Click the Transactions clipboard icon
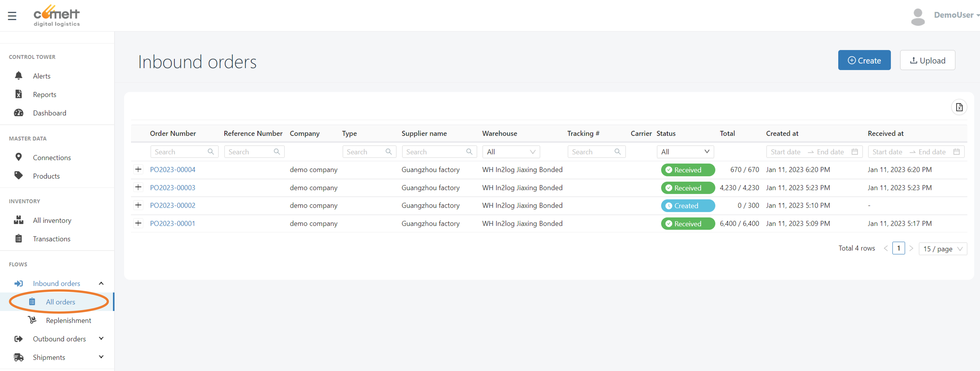This screenshot has width=980, height=371. 18,238
